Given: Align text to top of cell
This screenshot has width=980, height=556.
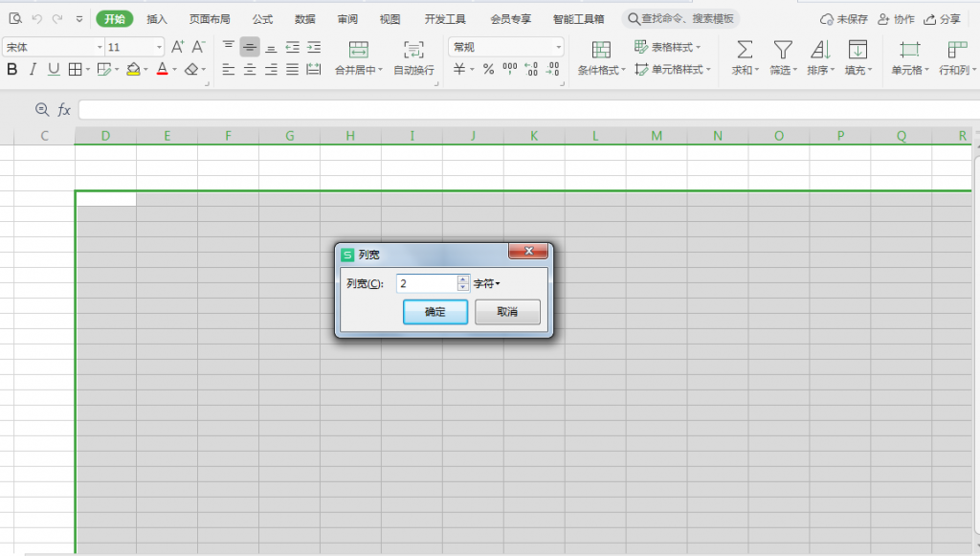Looking at the screenshot, I should pyautogui.click(x=228, y=46).
